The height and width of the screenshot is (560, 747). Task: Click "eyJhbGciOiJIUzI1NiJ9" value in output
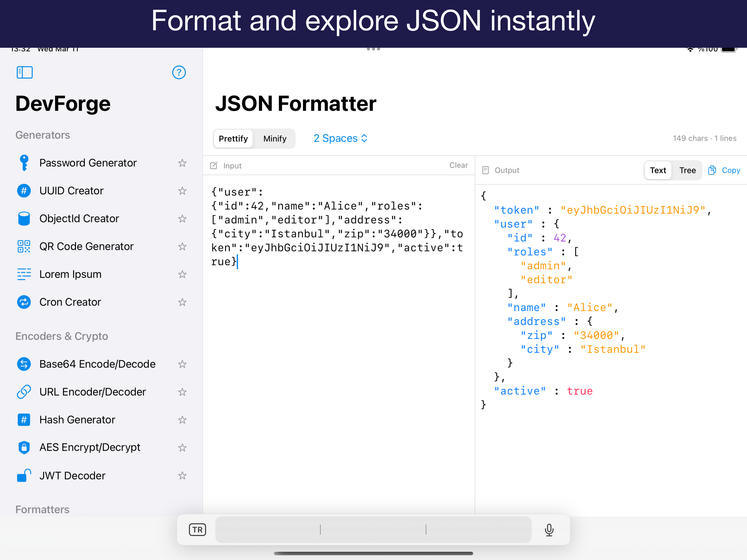[x=633, y=210]
